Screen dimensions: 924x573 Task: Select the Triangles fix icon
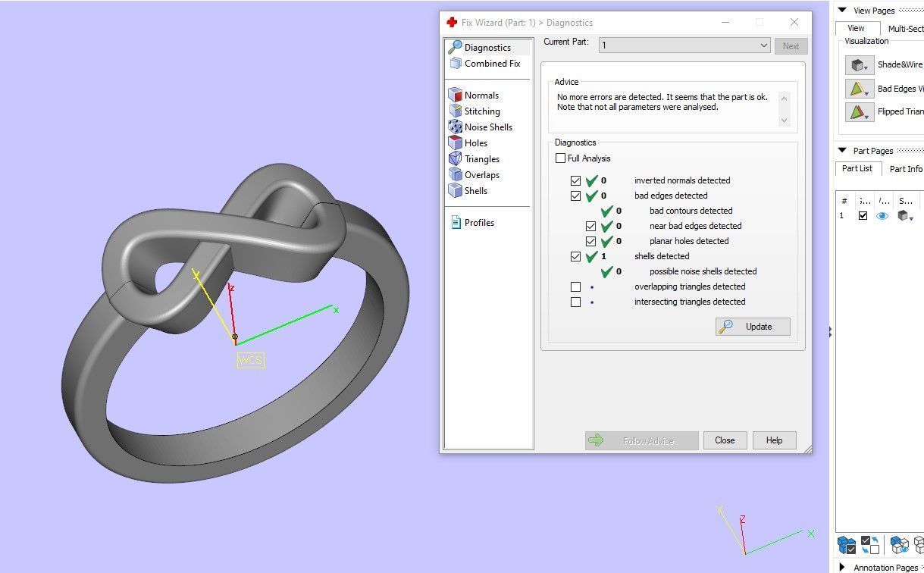[x=455, y=159]
